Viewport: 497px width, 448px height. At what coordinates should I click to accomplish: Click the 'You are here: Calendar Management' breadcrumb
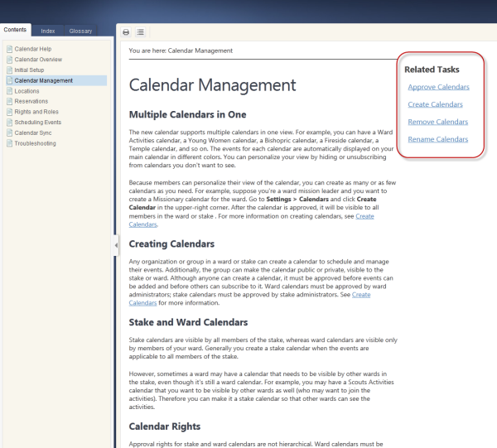tap(181, 51)
